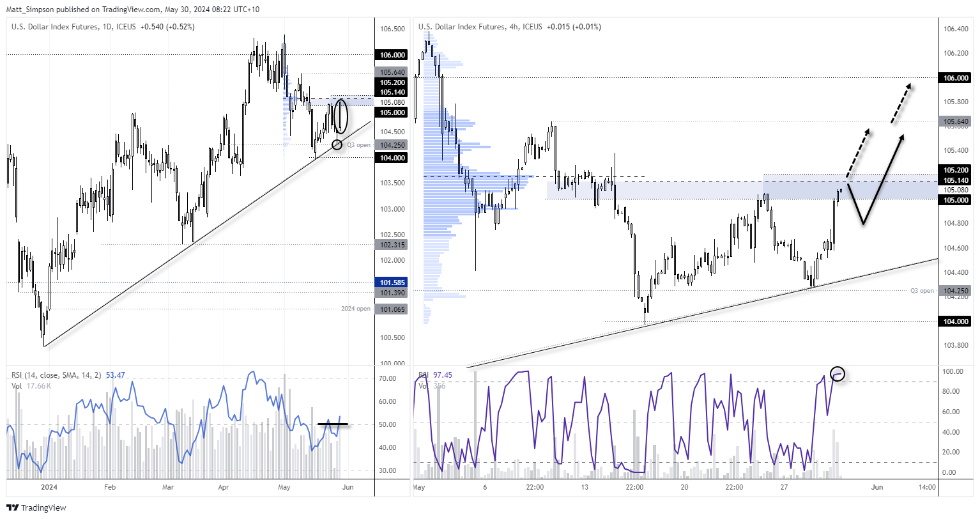Viewport: 980px width, 519px height.
Task: Click the 105.000 price tag on daily chart axis
Action: point(392,112)
